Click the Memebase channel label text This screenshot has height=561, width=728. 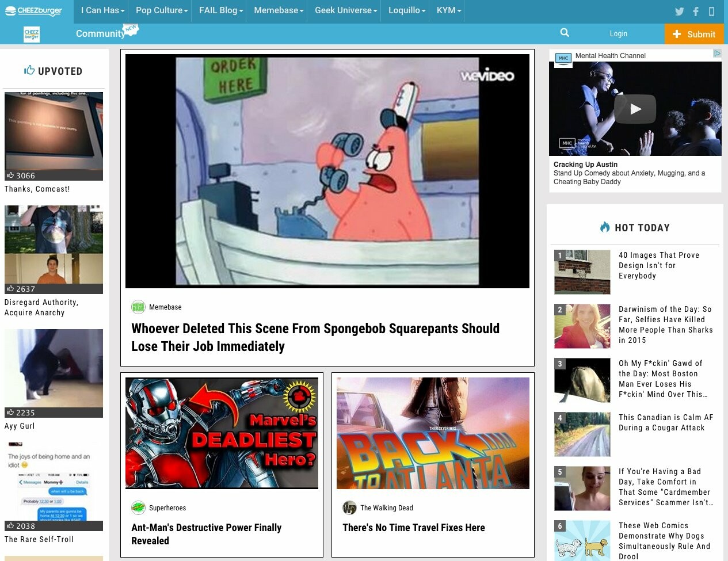click(x=165, y=307)
